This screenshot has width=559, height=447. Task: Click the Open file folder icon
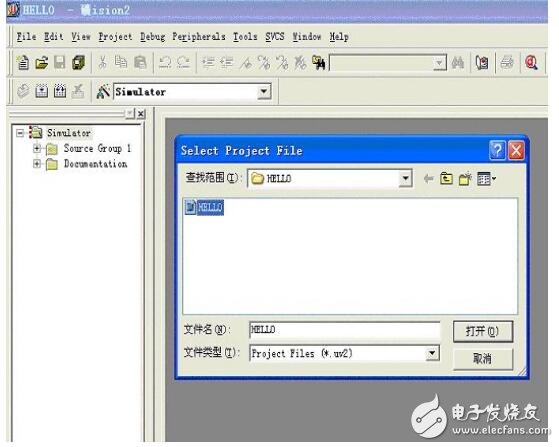(x=41, y=63)
